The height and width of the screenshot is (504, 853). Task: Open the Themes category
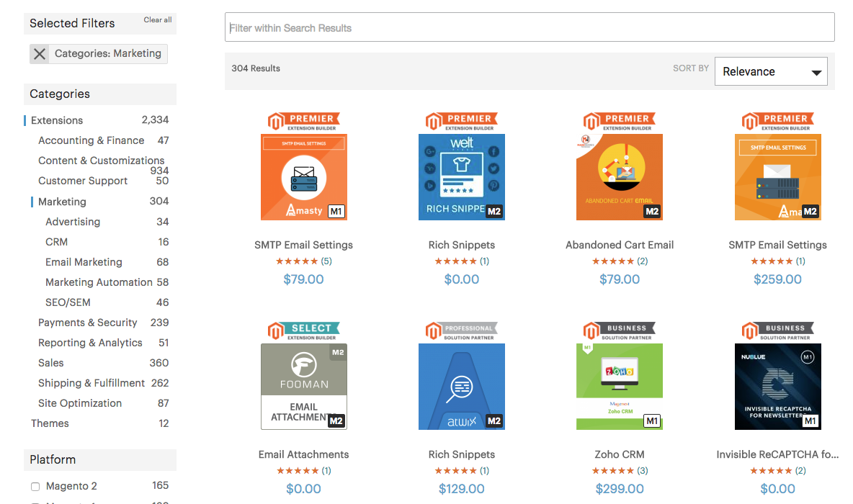[x=50, y=423]
